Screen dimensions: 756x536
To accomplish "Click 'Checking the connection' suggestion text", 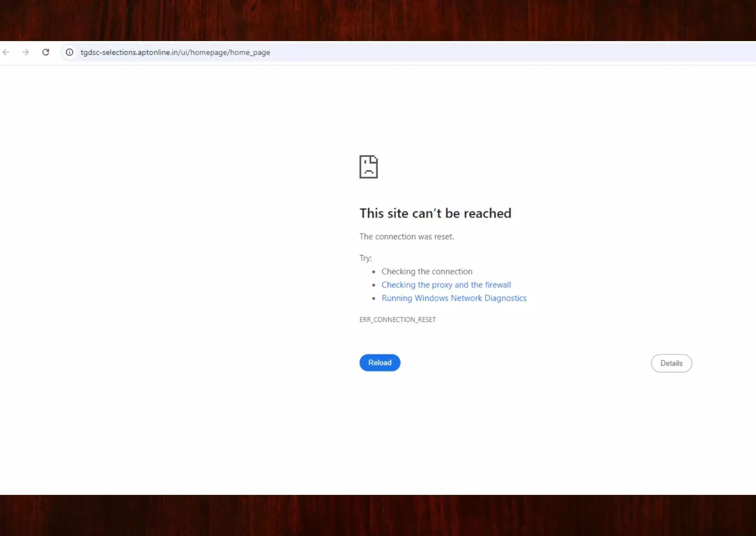I will coord(427,272).
